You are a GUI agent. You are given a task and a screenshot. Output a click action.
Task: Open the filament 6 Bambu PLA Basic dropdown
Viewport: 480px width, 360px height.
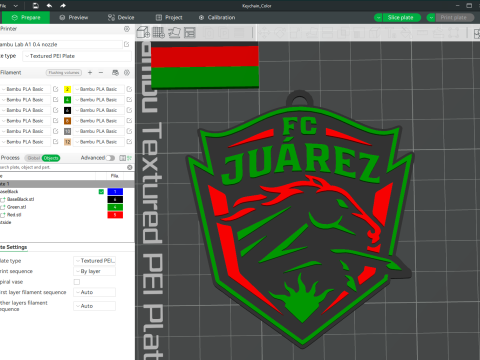(x=98, y=110)
